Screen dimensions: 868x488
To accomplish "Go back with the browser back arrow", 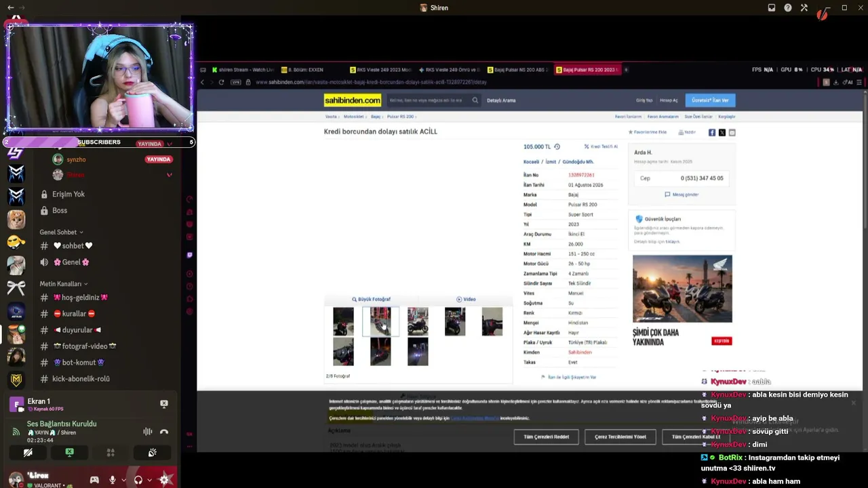I will click(202, 82).
